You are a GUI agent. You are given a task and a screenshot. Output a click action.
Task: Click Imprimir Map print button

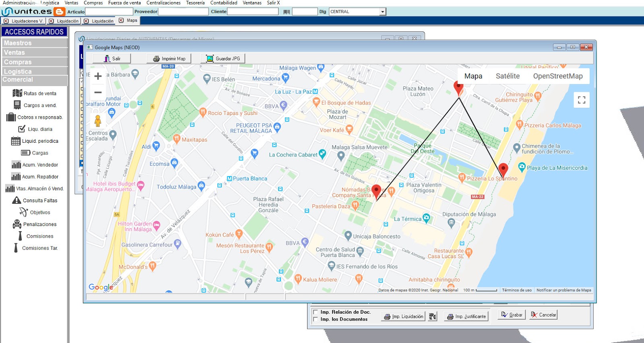coord(169,59)
